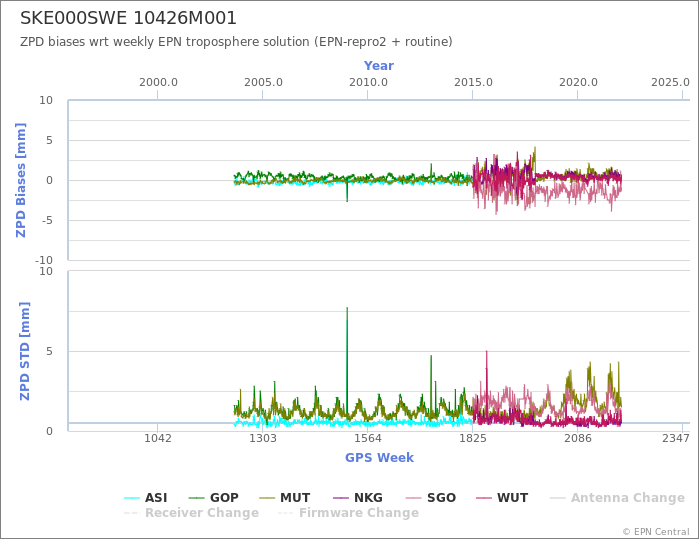Click the 2015.0 year tick label
Image resolution: width=700 pixels, height=540 pixels.
click(x=473, y=83)
